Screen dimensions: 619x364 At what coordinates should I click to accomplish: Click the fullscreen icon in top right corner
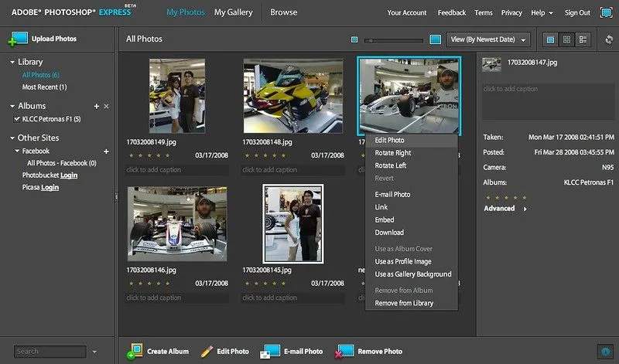(606, 12)
